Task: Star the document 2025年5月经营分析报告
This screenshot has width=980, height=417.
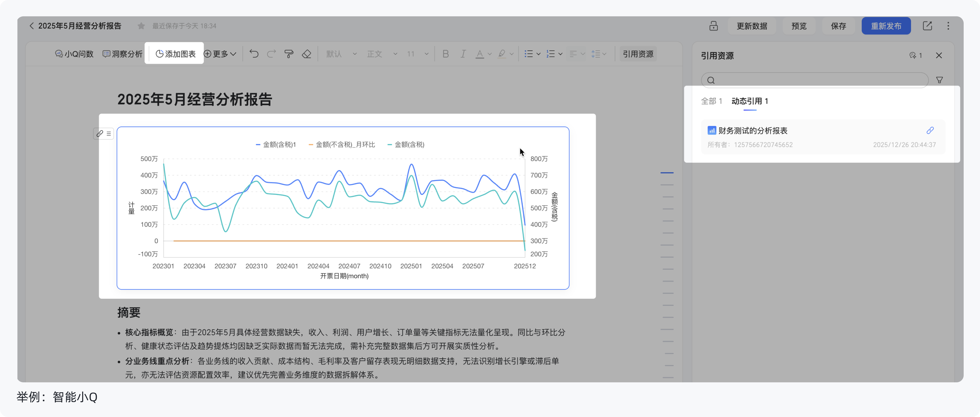Action: pyautogui.click(x=141, y=25)
